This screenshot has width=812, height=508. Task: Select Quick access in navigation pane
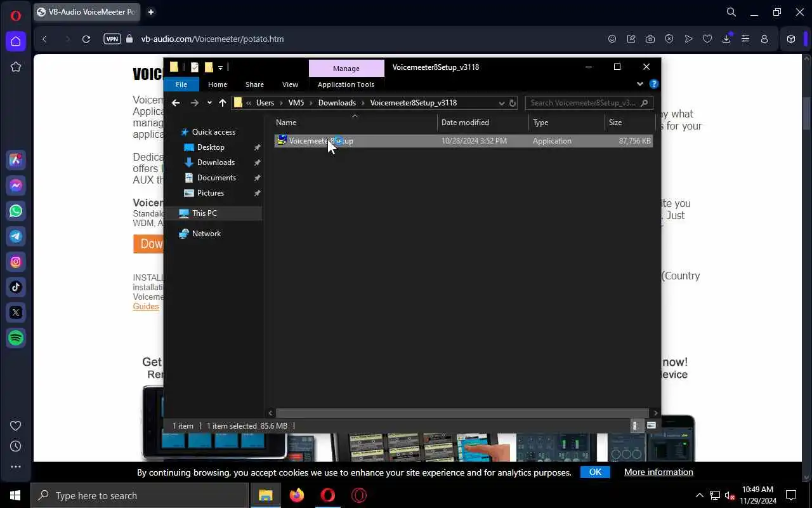[214, 132]
